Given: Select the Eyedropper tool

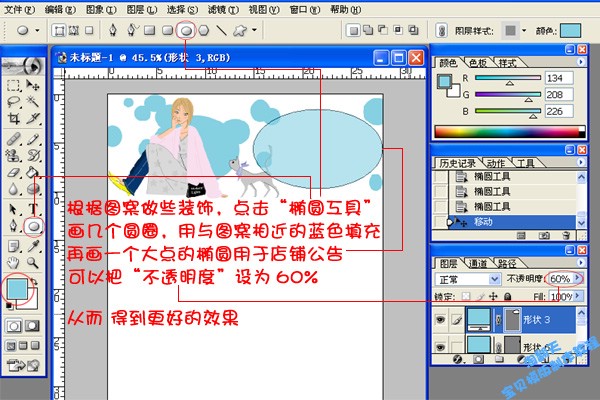Looking at the screenshot, I should pos(33,246).
